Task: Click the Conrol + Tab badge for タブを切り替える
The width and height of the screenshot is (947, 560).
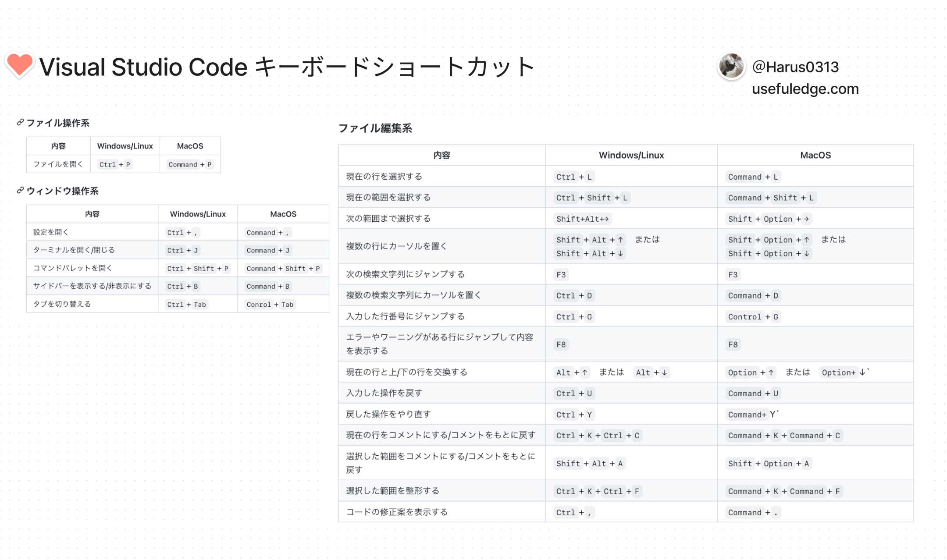Action: coord(269,304)
